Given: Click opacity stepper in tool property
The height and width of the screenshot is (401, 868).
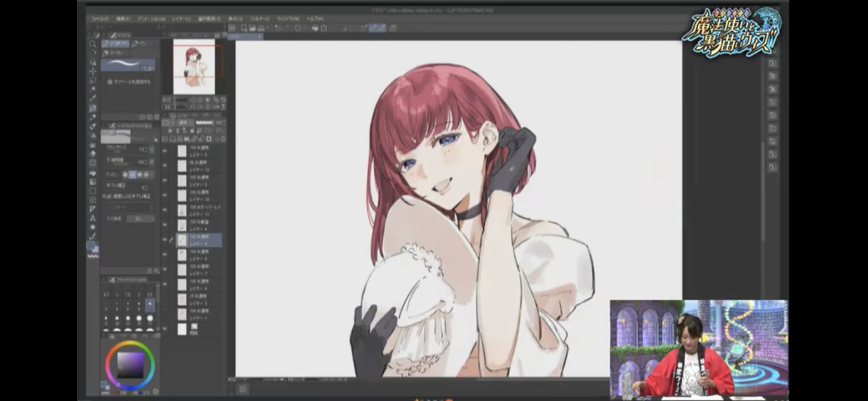Looking at the screenshot, I should point(145,162).
